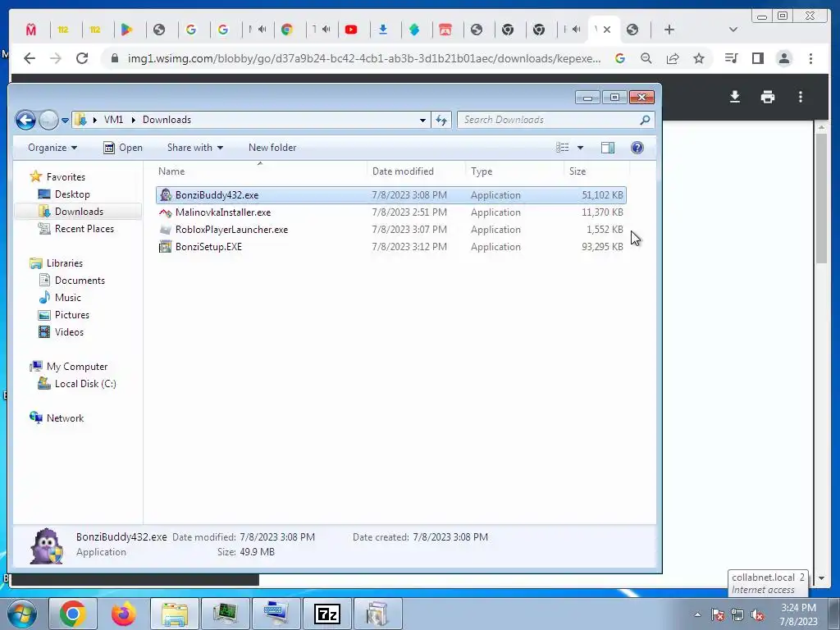
Task: Click Explorer's Back navigation button
Action: click(25, 120)
